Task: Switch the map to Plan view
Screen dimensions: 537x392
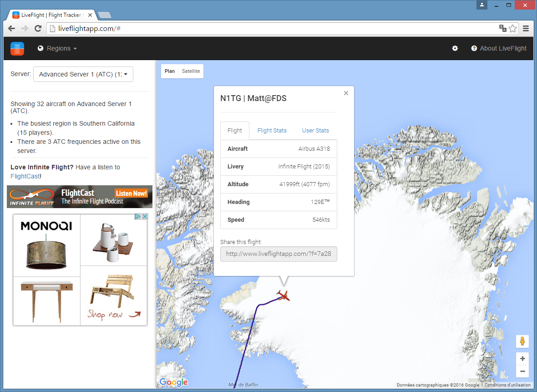Action: pos(170,71)
